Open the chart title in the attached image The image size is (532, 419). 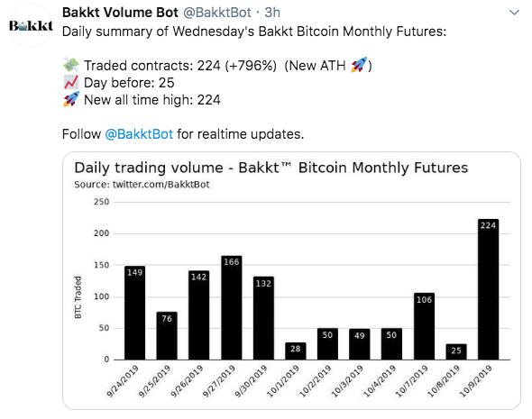pyautogui.click(x=271, y=168)
